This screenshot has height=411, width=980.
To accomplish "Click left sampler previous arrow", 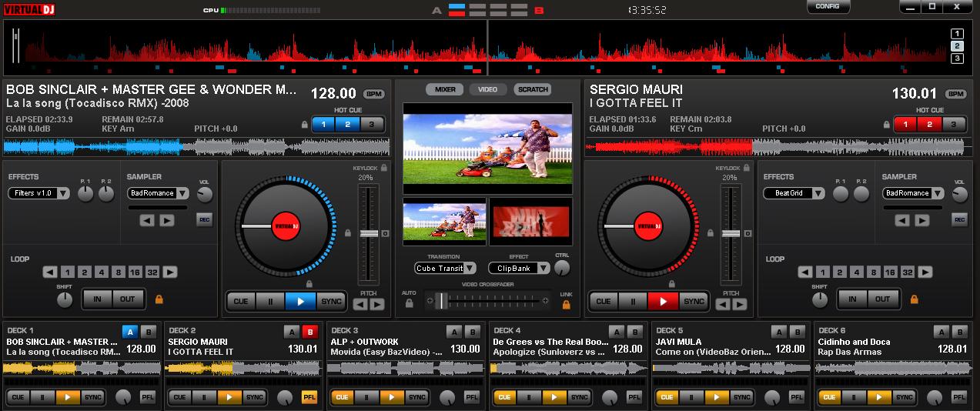I will point(148,220).
